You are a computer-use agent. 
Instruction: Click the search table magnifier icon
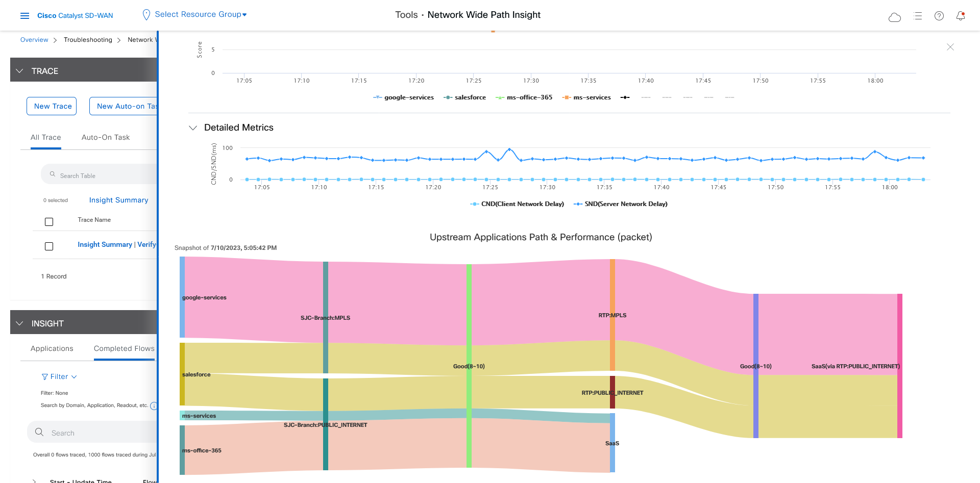(52, 174)
